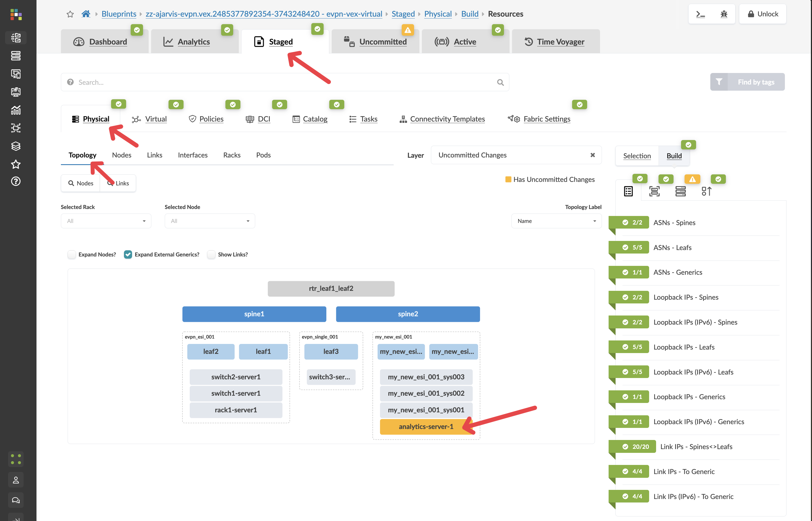Image resolution: width=812 pixels, height=521 pixels.
Task: Open the user profile icon in sidebar
Action: 16,480
